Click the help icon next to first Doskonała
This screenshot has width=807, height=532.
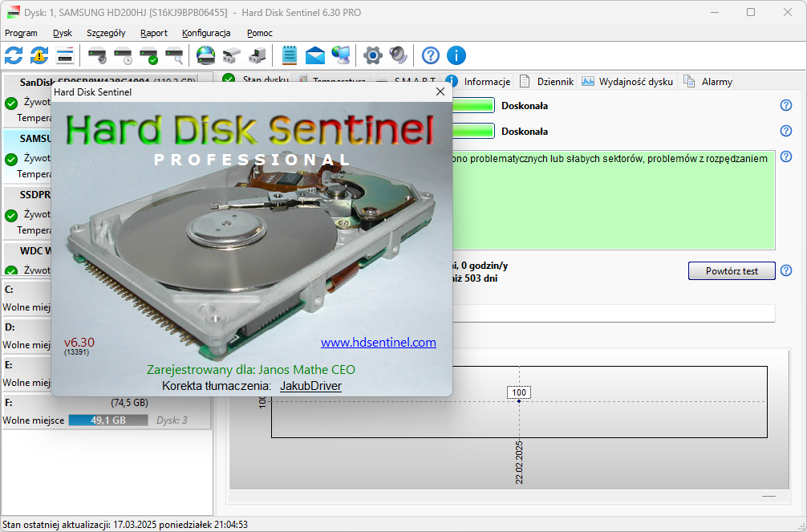tap(786, 105)
